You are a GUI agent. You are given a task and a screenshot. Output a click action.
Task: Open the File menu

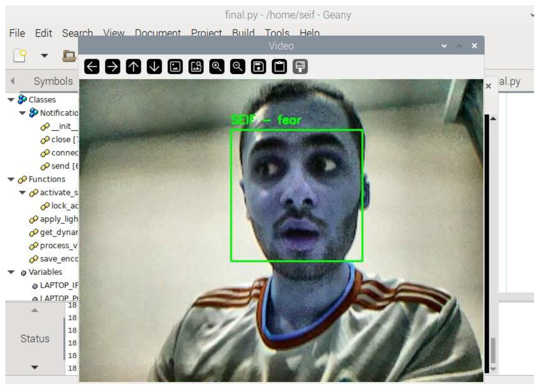pyautogui.click(x=17, y=33)
